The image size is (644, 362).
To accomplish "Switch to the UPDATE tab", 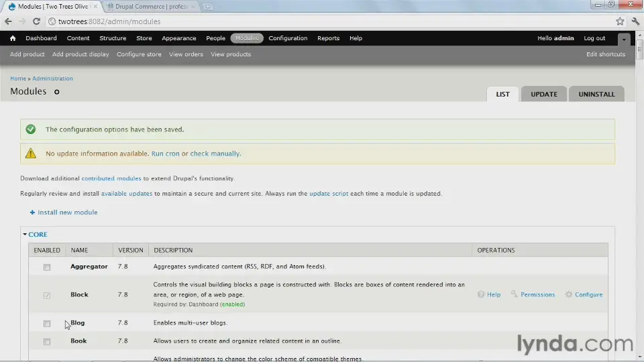I will (544, 94).
